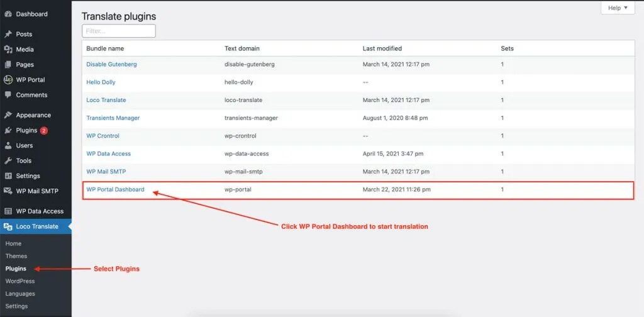Open the WP Data Access bundle link

pos(108,153)
